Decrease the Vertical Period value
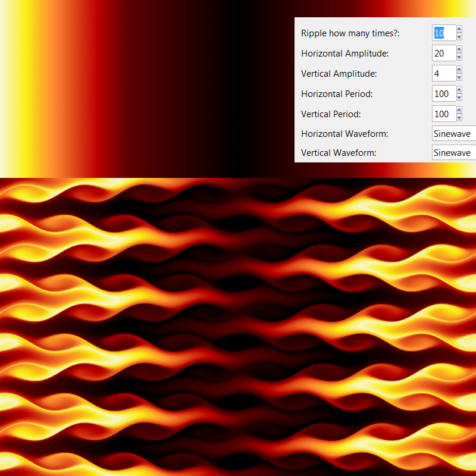Viewport: 476px width, 476px height. 459,118
